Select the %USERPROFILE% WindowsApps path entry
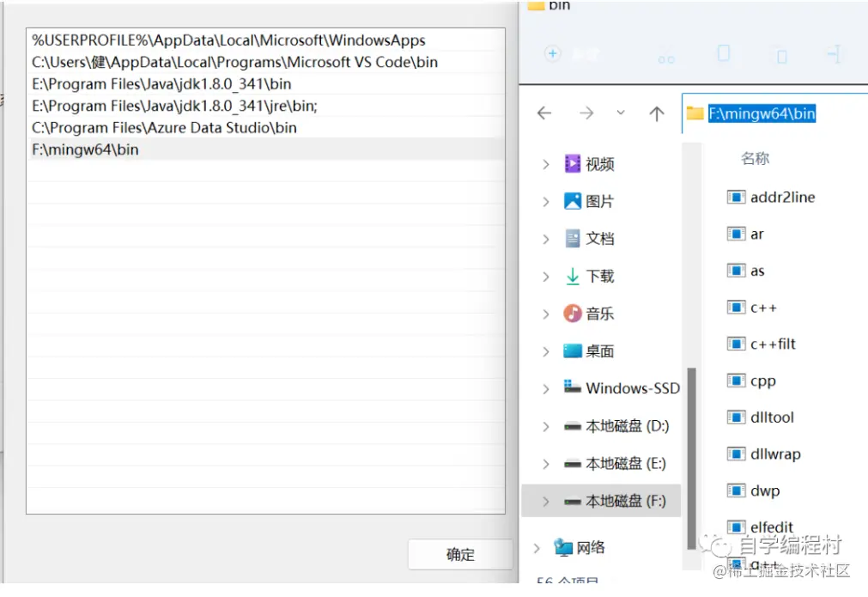Screen dimensions: 868x597 pyautogui.click(x=265, y=40)
